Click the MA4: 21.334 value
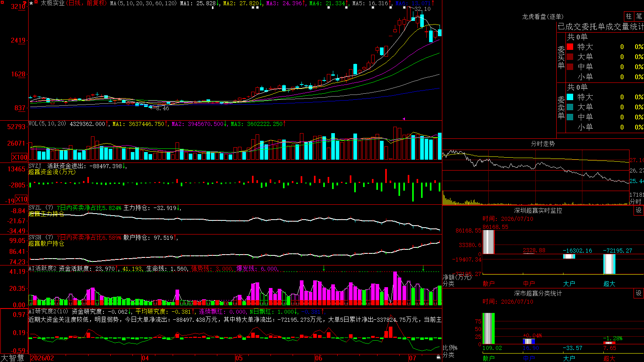 327,3
